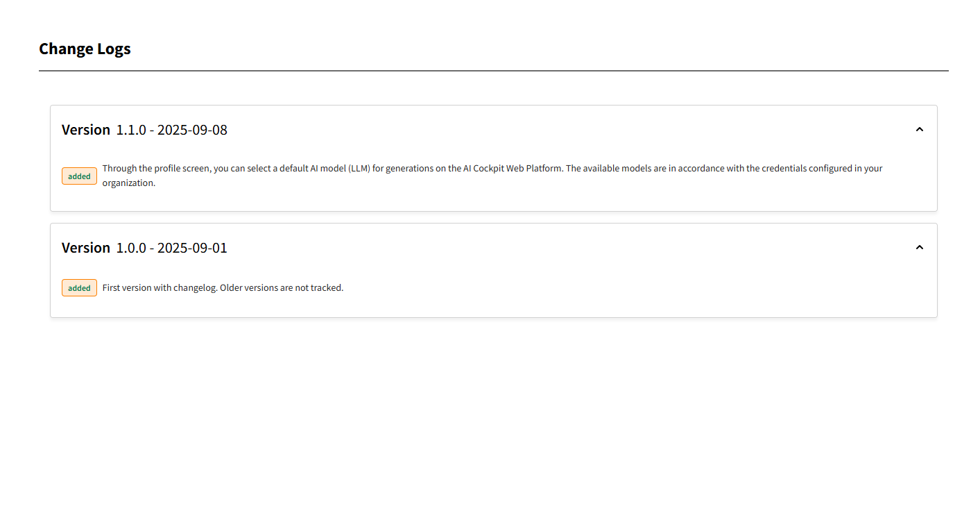The image size is (980, 522).
Task: Collapse the Version 1.1.0 chevron arrow
Action: coord(919,129)
